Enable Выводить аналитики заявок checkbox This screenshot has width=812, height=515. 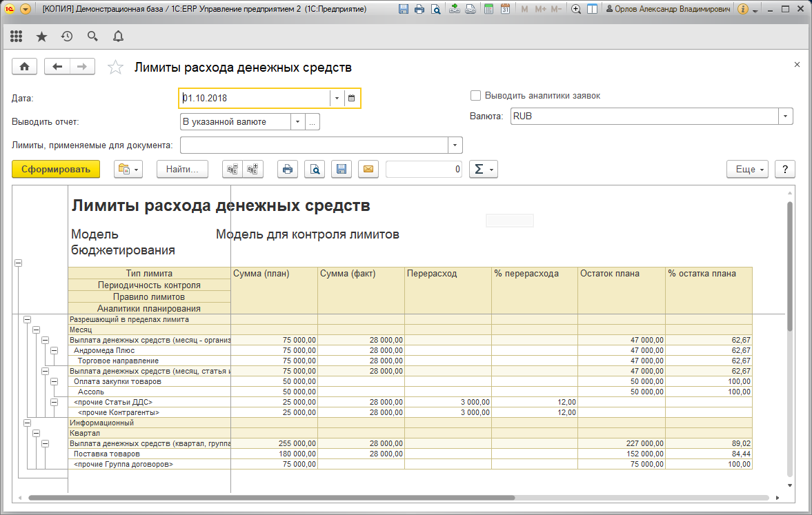pos(475,96)
